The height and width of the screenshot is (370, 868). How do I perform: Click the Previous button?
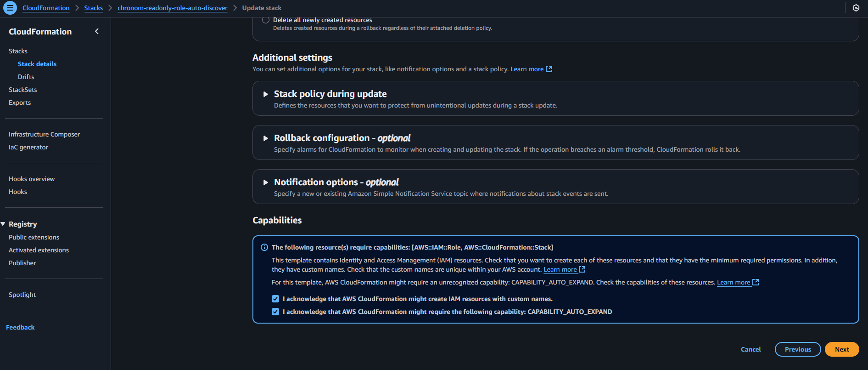click(x=797, y=349)
